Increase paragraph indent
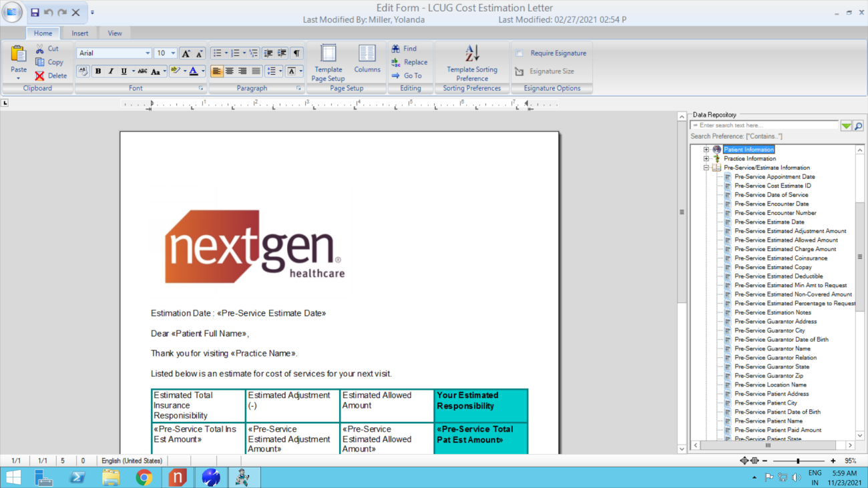This screenshot has width=868, height=488. coord(282,53)
